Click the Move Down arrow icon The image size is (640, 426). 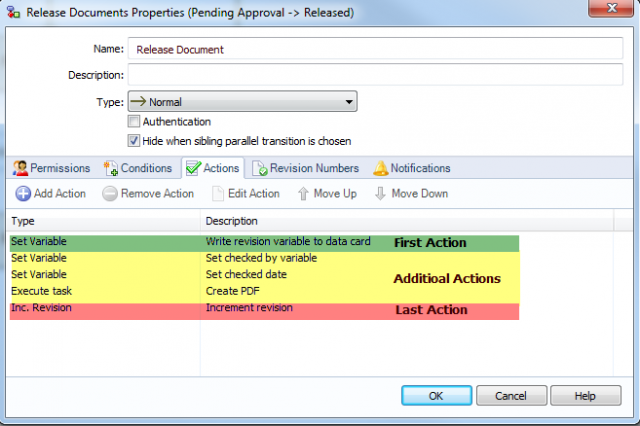(x=380, y=193)
